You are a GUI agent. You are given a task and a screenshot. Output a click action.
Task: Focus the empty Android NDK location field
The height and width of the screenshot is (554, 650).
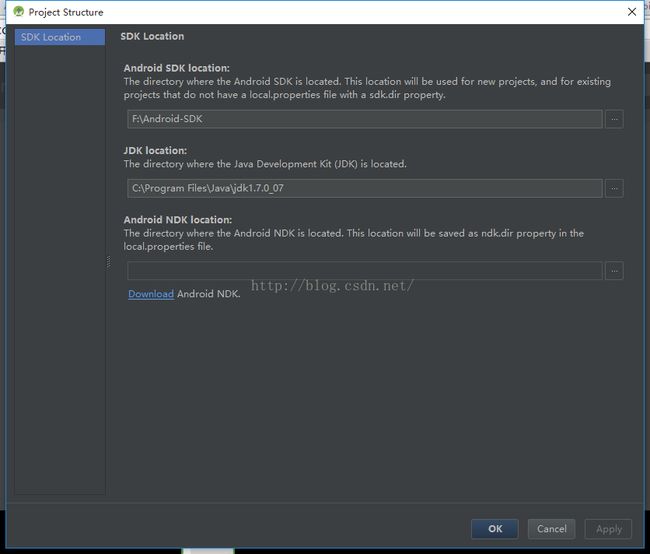click(x=365, y=271)
